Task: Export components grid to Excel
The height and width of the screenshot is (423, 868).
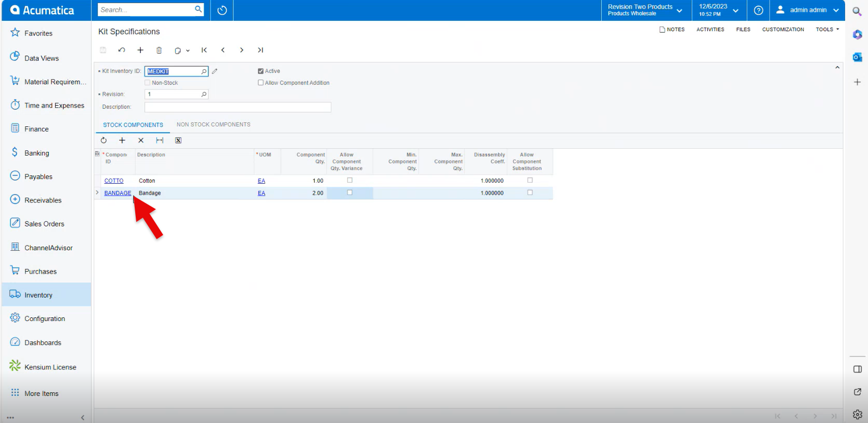Action: tap(178, 140)
